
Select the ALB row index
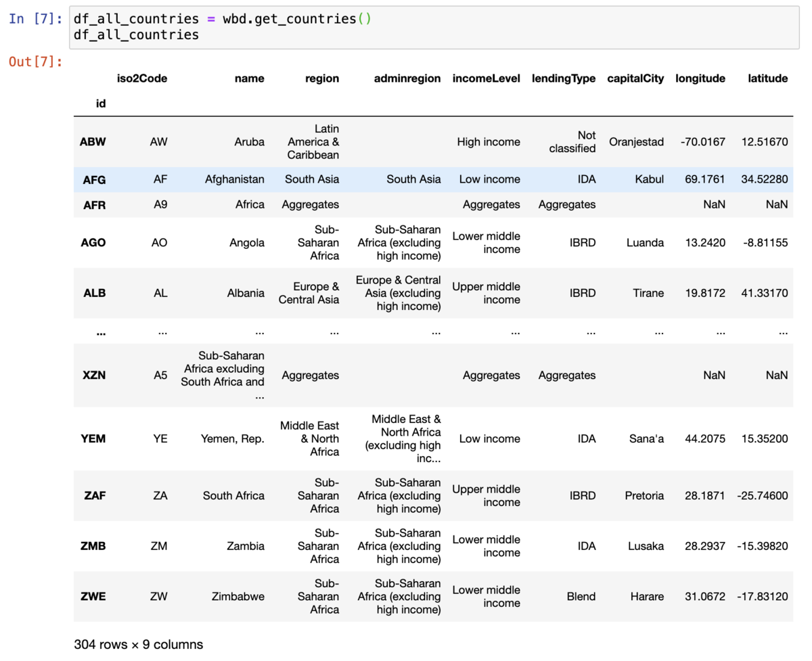(x=95, y=293)
